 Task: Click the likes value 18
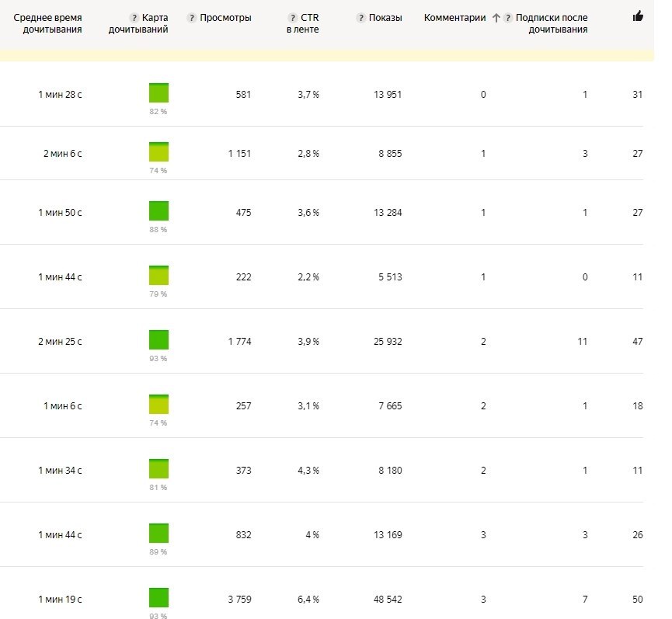pos(638,406)
